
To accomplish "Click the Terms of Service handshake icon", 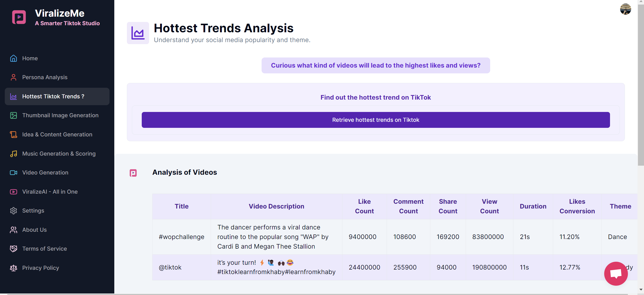I will 13,249.
